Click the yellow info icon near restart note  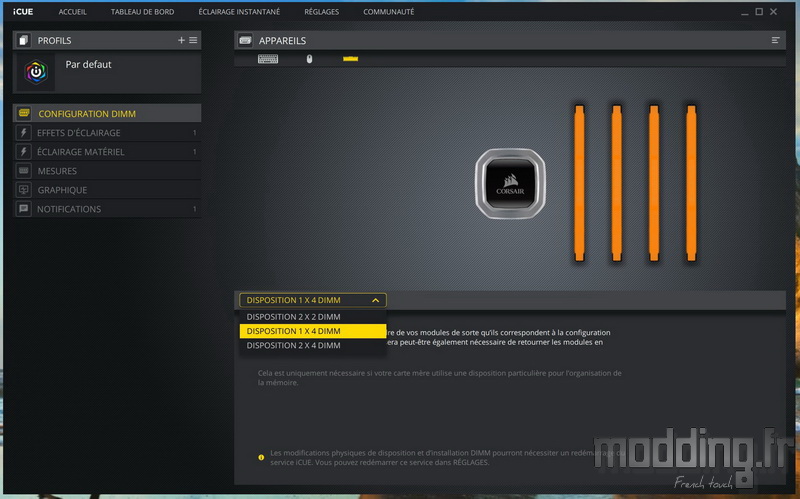[261, 458]
